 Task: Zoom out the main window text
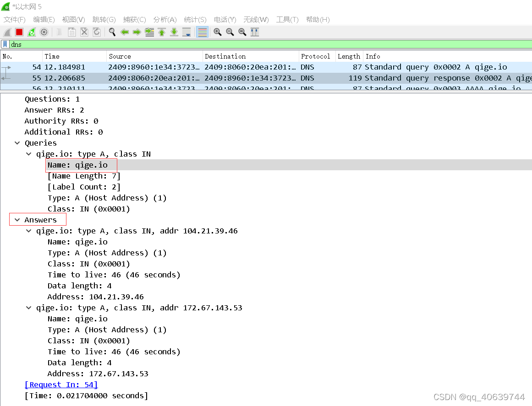[230, 32]
